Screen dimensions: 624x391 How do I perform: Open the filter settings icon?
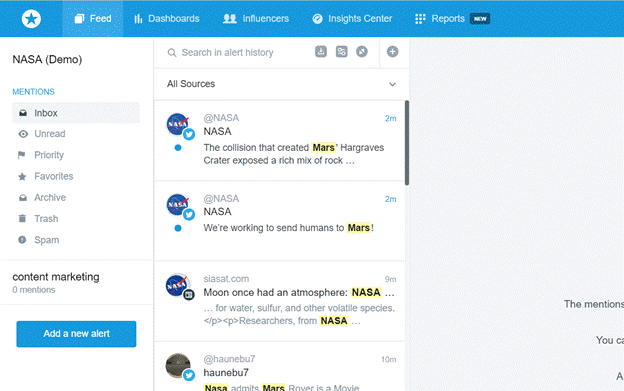click(341, 52)
